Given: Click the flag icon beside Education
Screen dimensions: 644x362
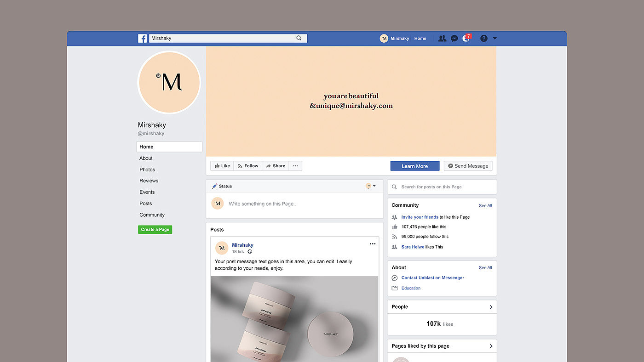Looking at the screenshot, I should click(x=394, y=288).
